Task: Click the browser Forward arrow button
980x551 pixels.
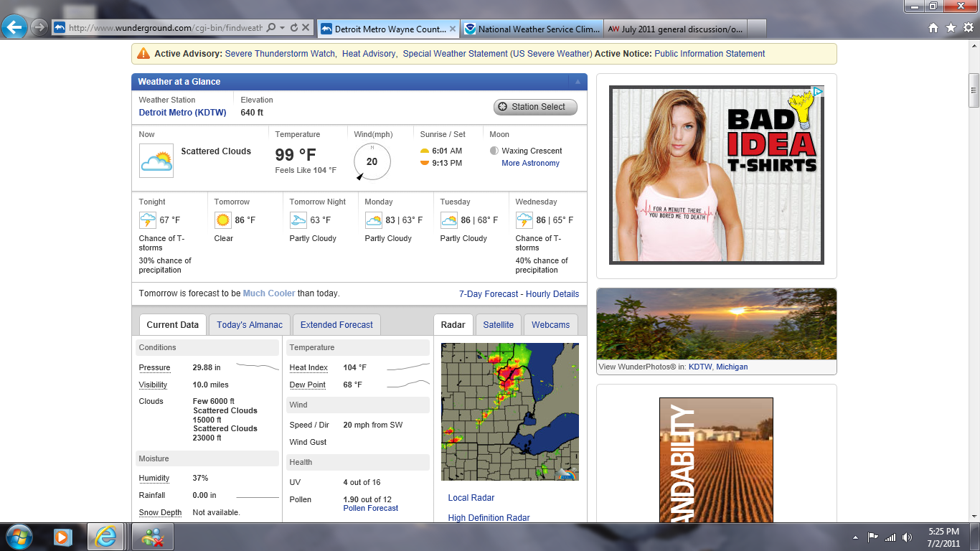Action: click(39, 27)
